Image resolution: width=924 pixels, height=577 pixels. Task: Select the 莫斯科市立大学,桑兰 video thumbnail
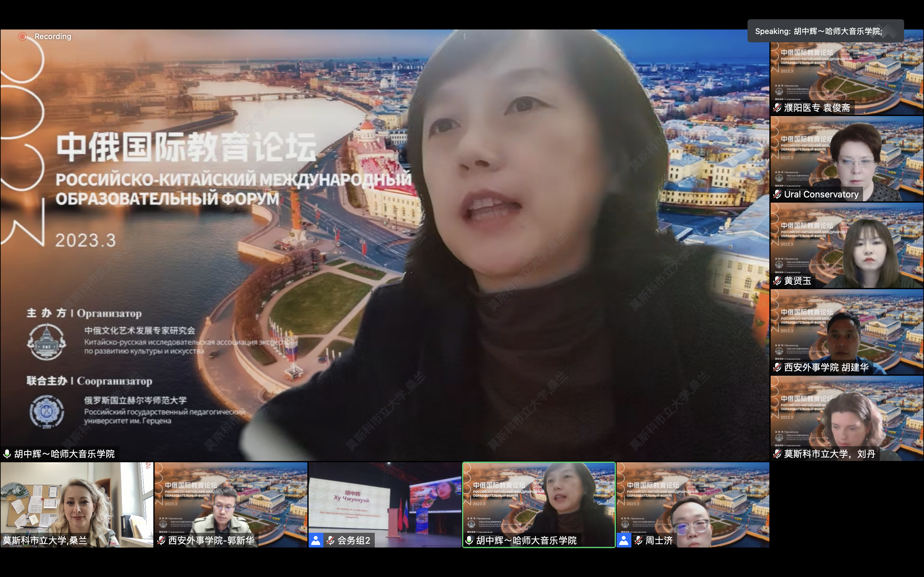76,500
